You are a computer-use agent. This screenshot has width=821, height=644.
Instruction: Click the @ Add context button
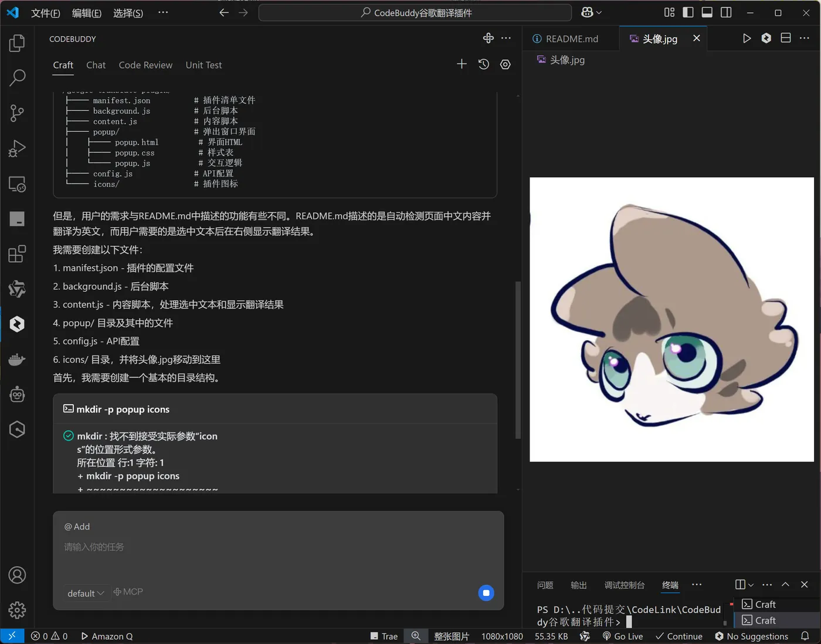point(77,527)
